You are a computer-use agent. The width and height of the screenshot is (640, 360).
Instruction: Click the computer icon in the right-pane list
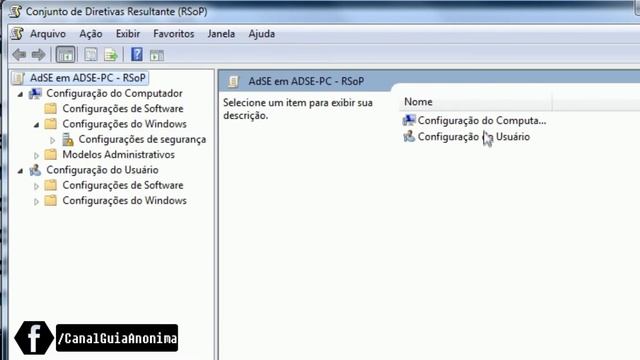pos(409,120)
